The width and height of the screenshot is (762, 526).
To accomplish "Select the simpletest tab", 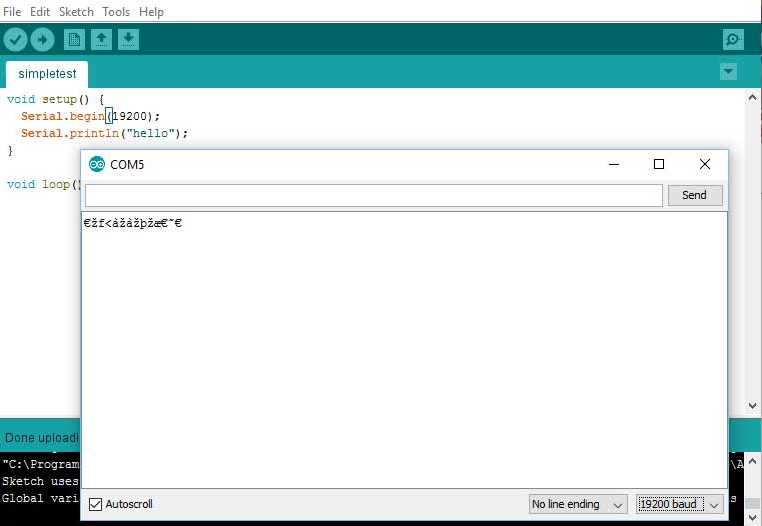I will click(x=47, y=74).
